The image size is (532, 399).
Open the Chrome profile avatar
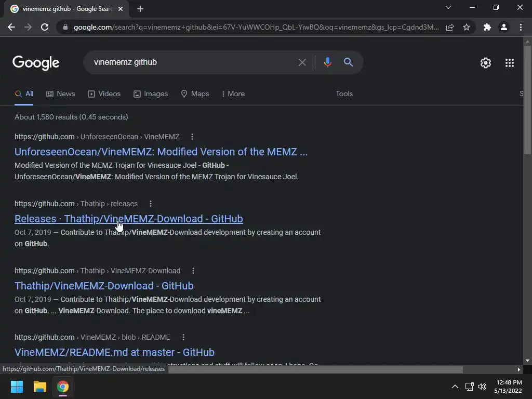(504, 27)
